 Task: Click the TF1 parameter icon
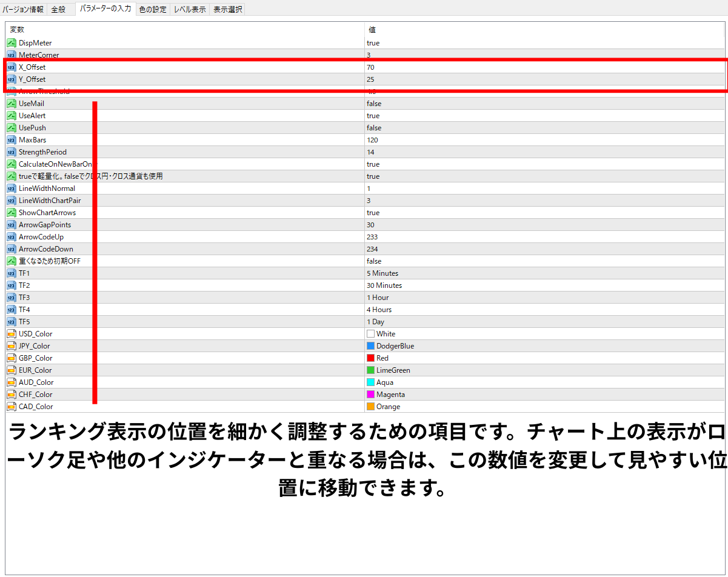(11, 273)
